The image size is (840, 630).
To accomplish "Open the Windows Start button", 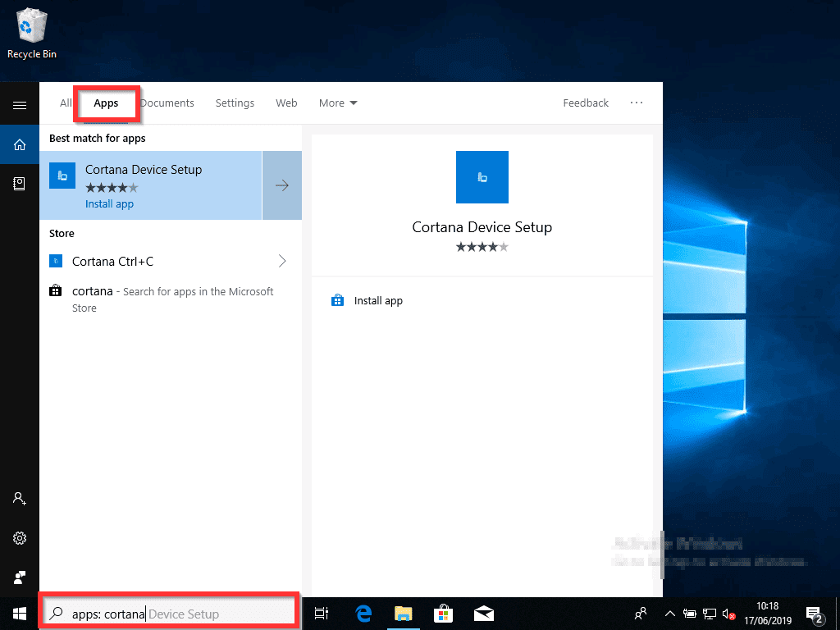I will coord(20,614).
